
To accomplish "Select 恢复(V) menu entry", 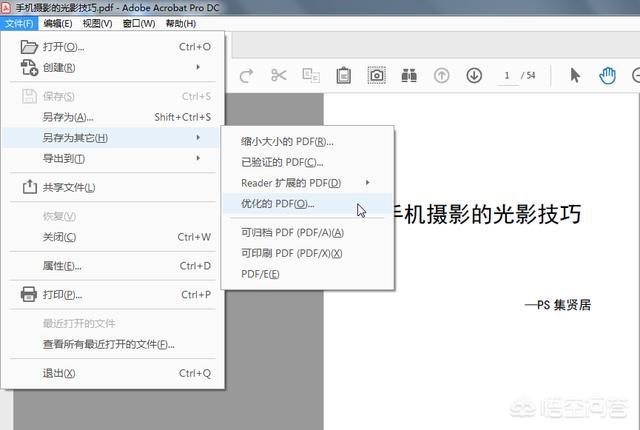I will point(113,216).
